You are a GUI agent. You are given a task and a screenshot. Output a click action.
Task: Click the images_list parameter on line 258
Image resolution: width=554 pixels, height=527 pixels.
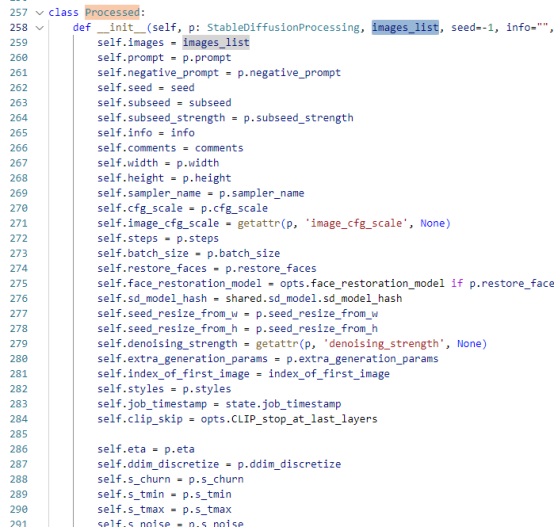405,27
